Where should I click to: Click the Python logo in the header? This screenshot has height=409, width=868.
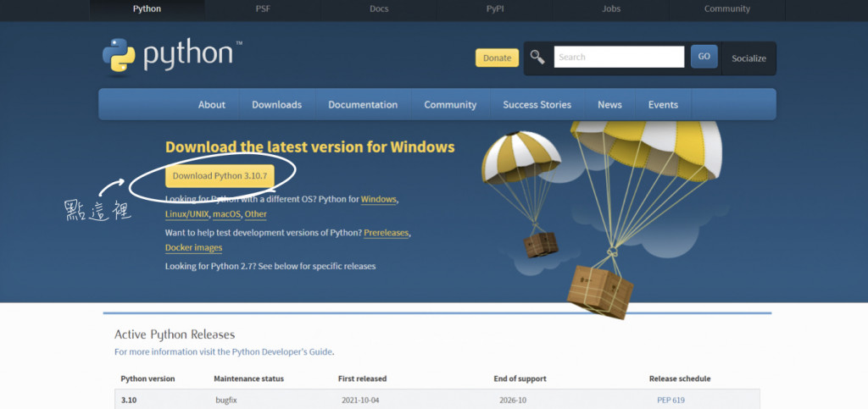coord(172,55)
